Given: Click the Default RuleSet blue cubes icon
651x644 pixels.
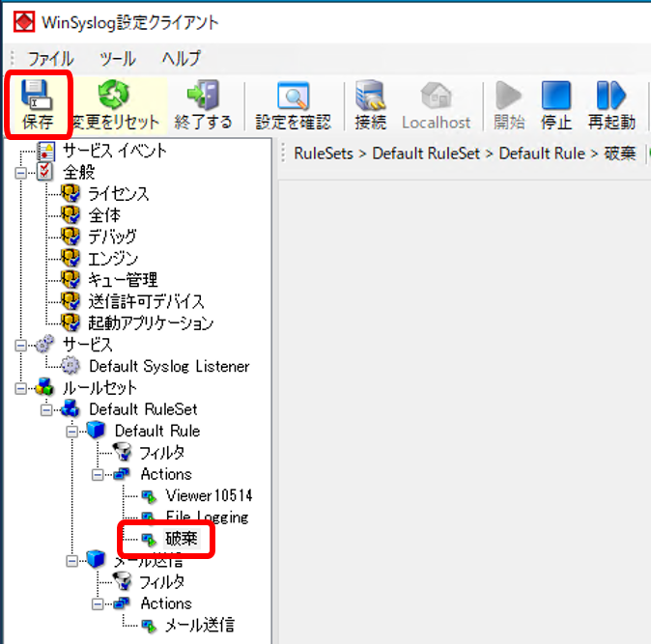Looking at the screenshot, I should (71, 408).
